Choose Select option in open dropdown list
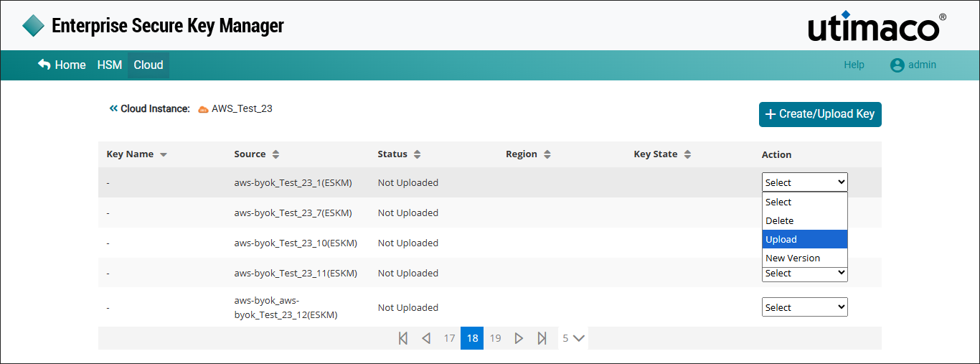The height and width of the screenshot is (364, 980). [x=804, y=202]
